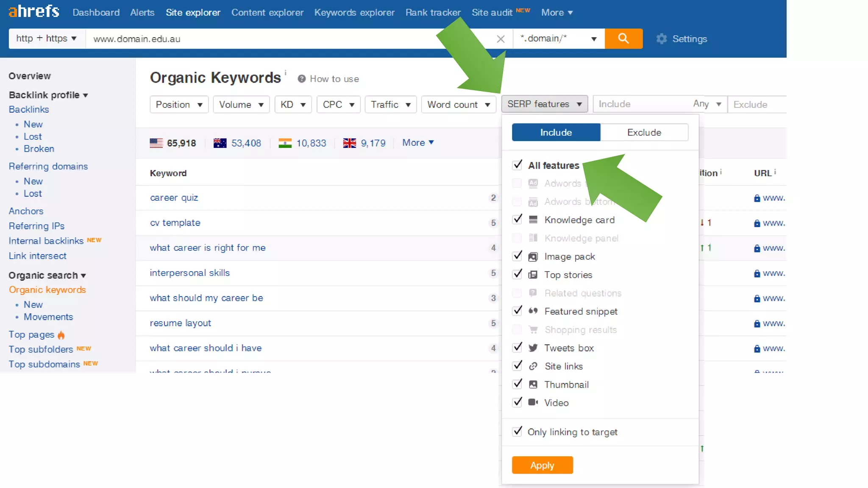Click the How to use question icon

tap(301, 79)
